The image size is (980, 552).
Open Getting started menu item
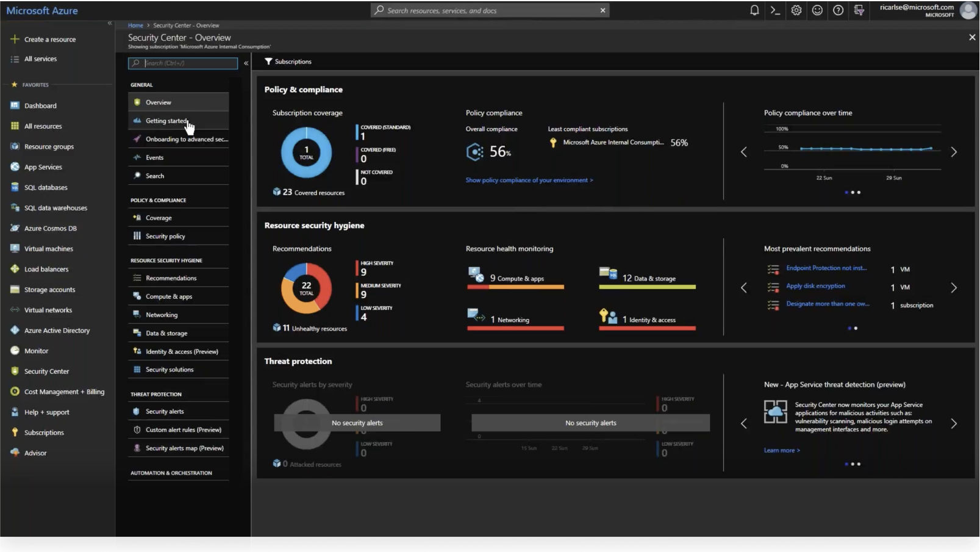tap(178, 121)
